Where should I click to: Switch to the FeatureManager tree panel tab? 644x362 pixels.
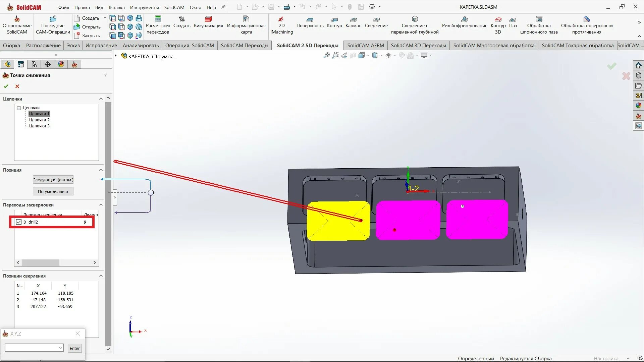tap(7, 64)
